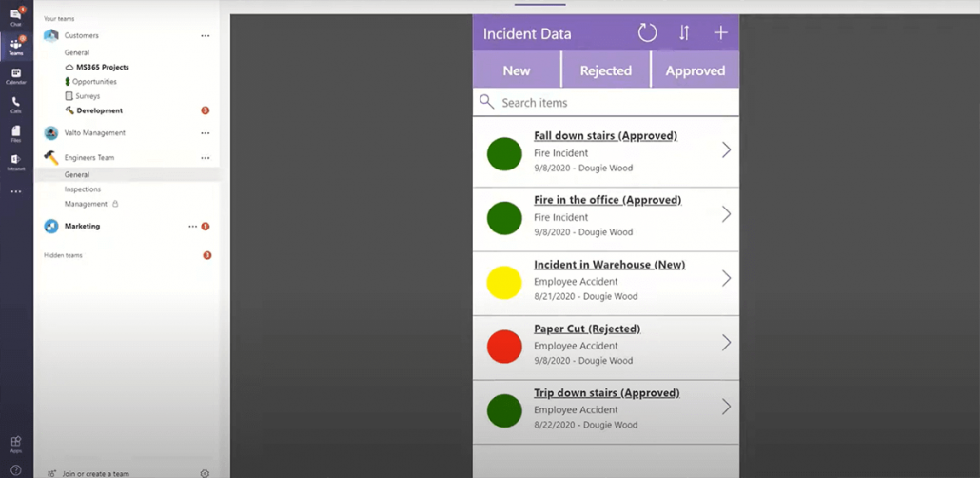Switch to the Rejected tab
Screen dimensions: 980x478
tap(605, 70)
